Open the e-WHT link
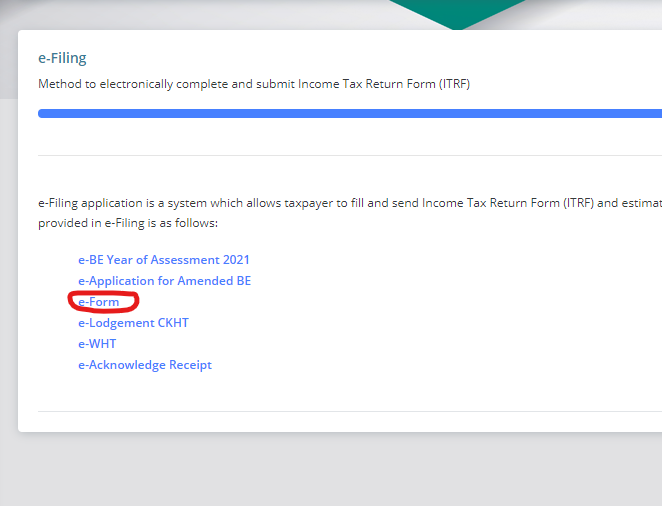Image resolution: width=662 pixels, height=506 pixels. [x=97, y=344]
